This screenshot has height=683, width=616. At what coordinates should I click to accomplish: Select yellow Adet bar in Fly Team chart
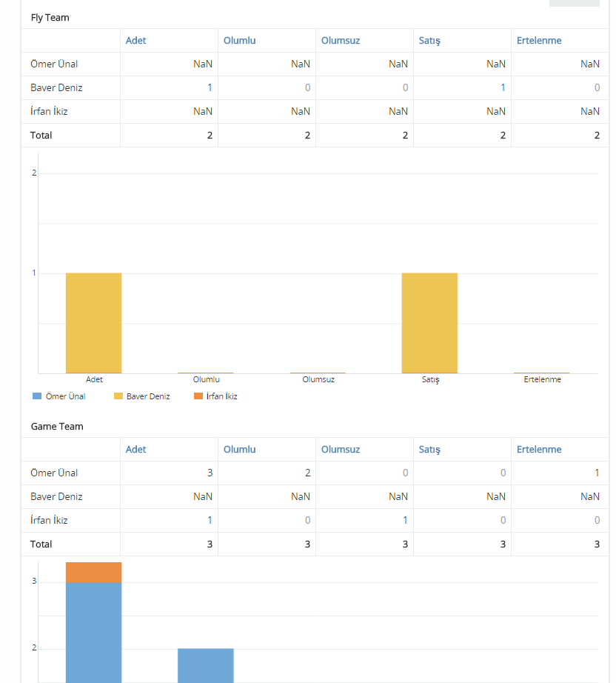tap(93, 323)
